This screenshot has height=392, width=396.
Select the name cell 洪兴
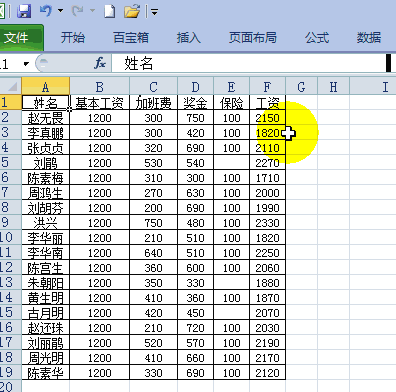tap(46, 222)
